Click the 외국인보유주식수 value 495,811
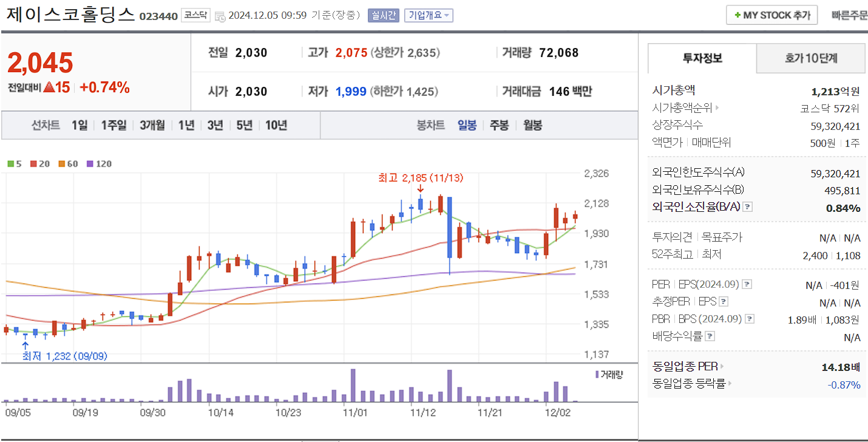This screenshot has height=442, width=868. (843, 191)
